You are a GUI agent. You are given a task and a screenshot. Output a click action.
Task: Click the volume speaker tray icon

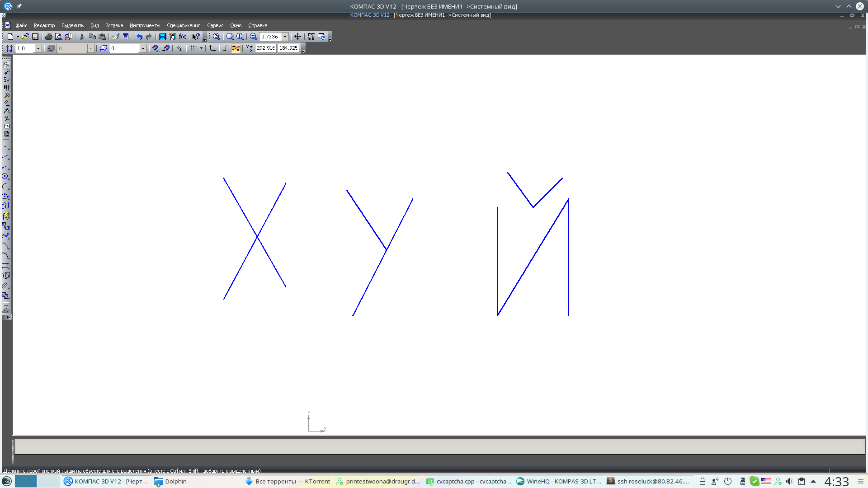point(789,481)
